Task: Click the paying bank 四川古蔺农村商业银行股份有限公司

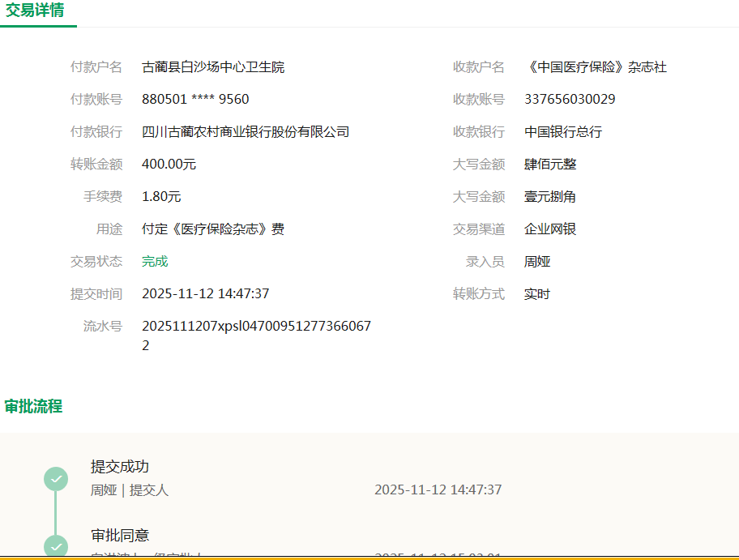Action: tap(246, 132)
